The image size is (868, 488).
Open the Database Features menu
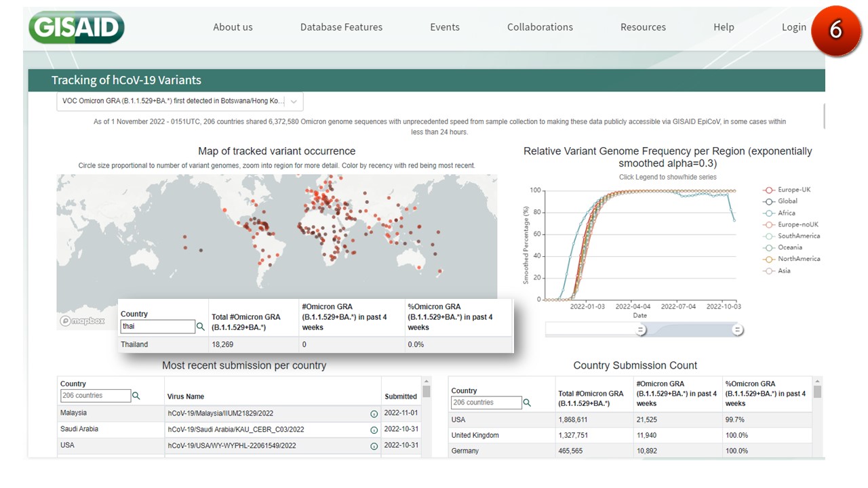pos(341,27)
